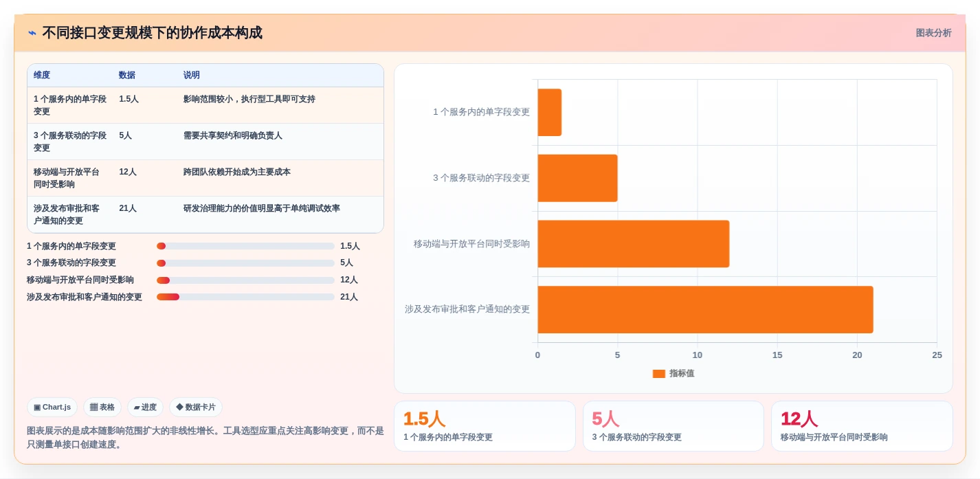Click the summary paragraph starting 图表展示的是成本

pos(205,438)
